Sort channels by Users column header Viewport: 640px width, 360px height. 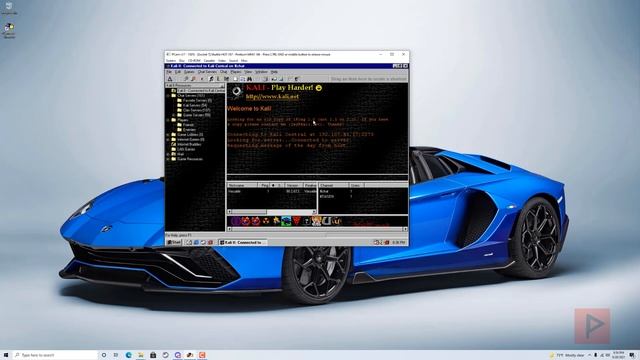(x=356, y=185)
